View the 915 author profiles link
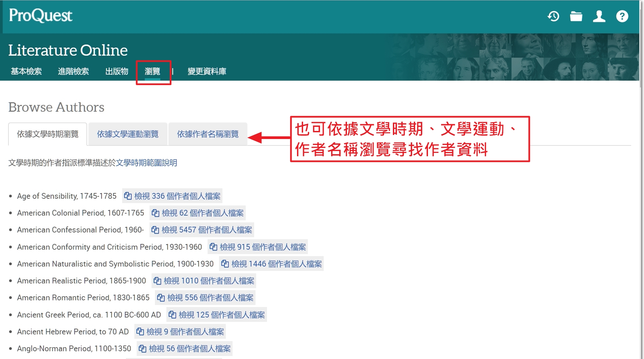 pos(258,247)
